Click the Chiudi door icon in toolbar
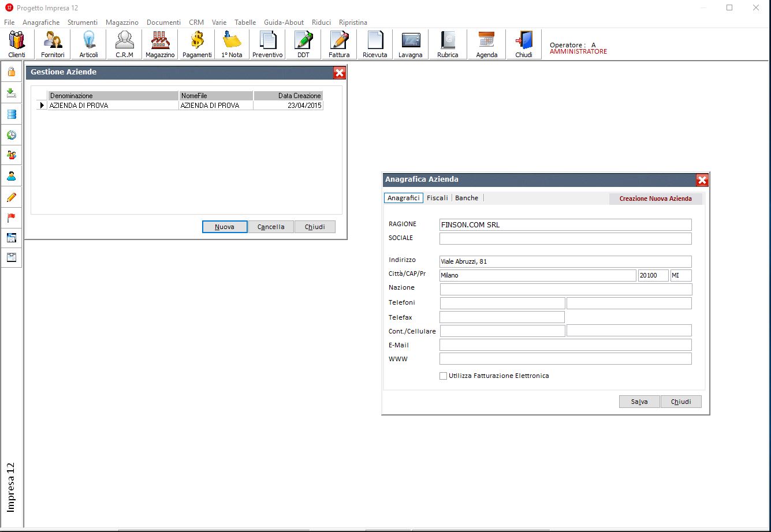This screenshot has height=532, width=771. pyautogui.click(x=524, y=44)
